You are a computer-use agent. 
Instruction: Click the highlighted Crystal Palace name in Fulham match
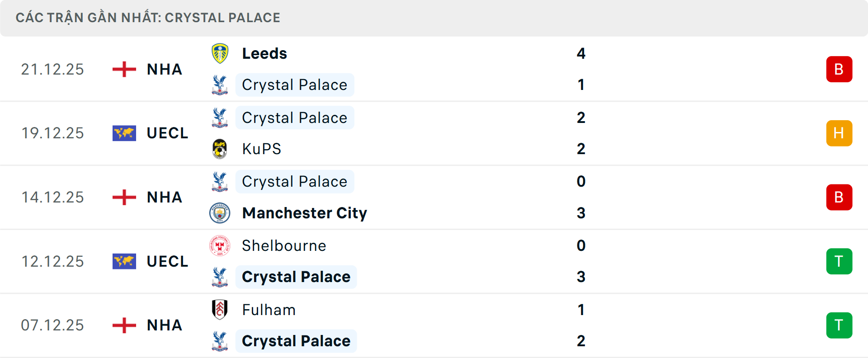(x=296, y=341)
